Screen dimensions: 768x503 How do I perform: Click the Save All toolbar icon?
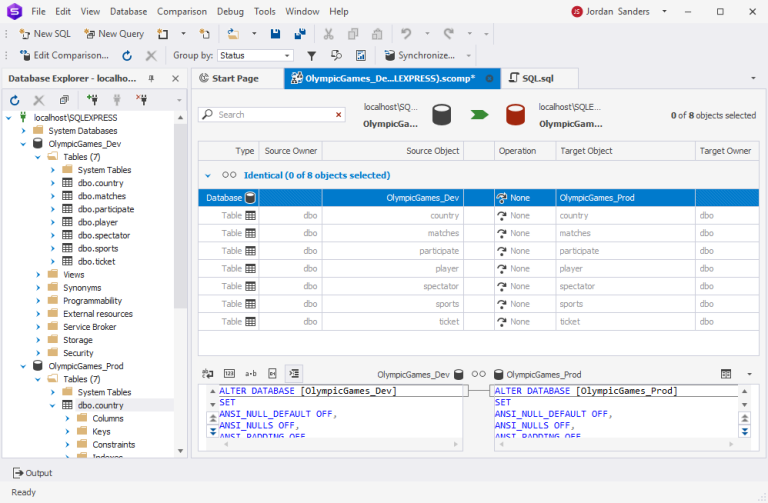coord(299,34)
